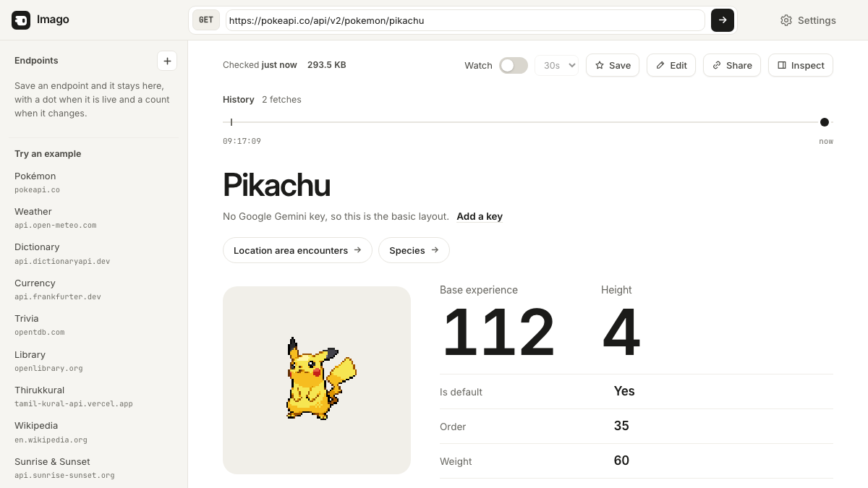Viewport: 868px width, 488px height.
Task: Click the 'Pikachu' heading
Action: tap(276, 185)
